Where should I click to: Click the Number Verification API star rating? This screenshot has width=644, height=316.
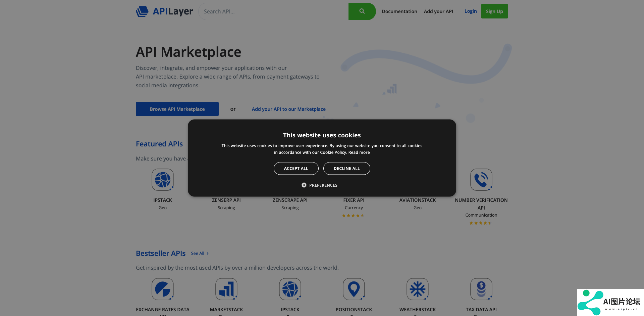[x=481, y=223]
